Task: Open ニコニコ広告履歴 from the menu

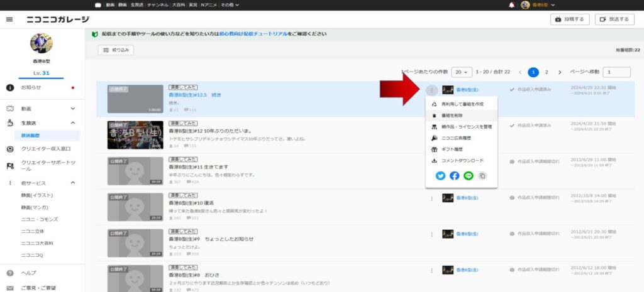Action: click(x=462, y=138)
